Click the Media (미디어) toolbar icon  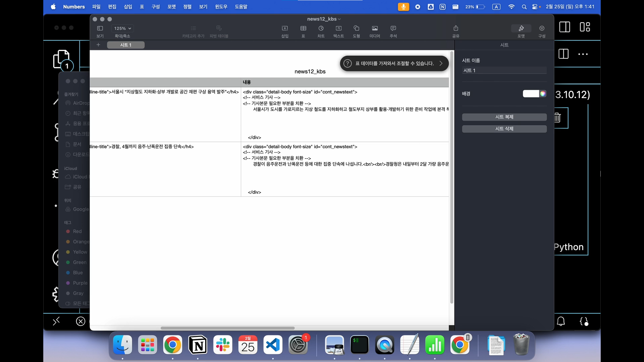(375, 28)
